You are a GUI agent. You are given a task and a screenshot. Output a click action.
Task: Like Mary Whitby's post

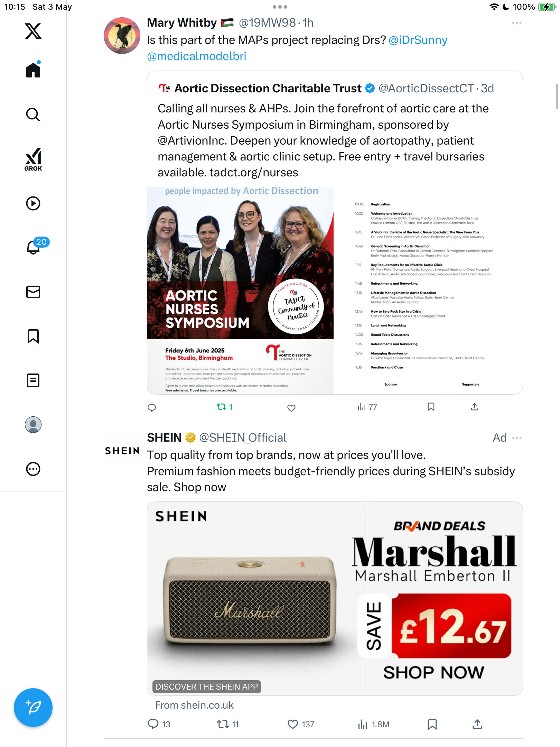291,408
